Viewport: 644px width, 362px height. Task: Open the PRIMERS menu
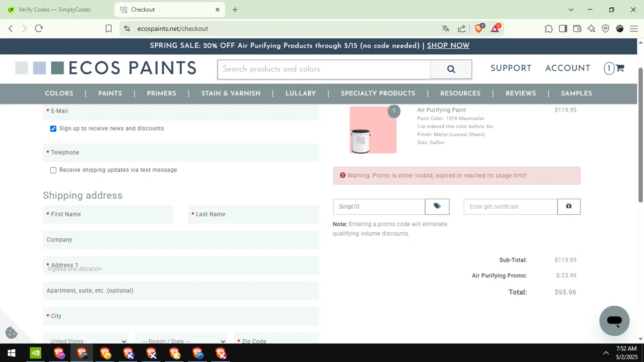tap(161, 94)
